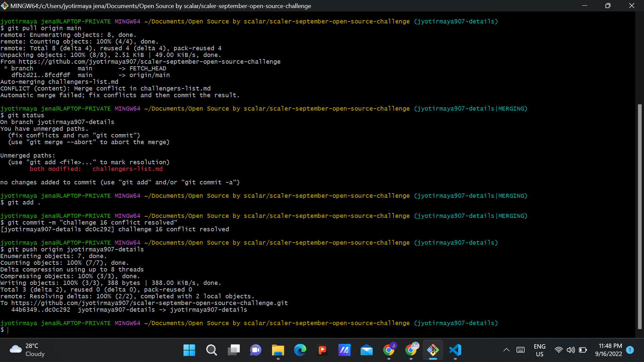Open taskbar Search
The width and height of the screenshot is (644, 362).
coord(211,350)
